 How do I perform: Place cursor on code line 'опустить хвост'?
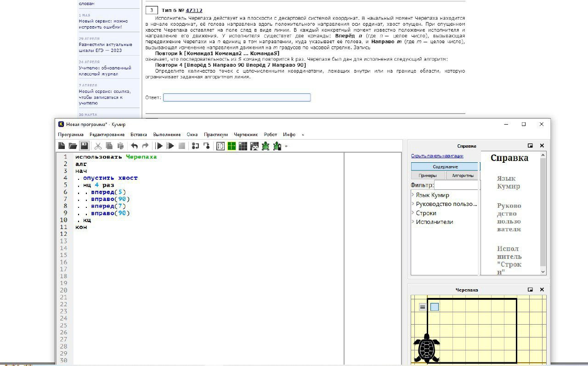110,178
